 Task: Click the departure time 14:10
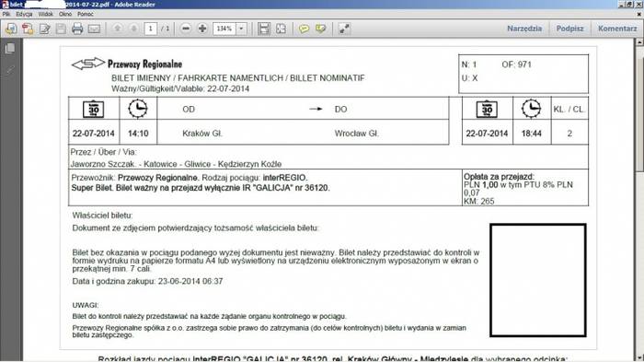(138, 134)
